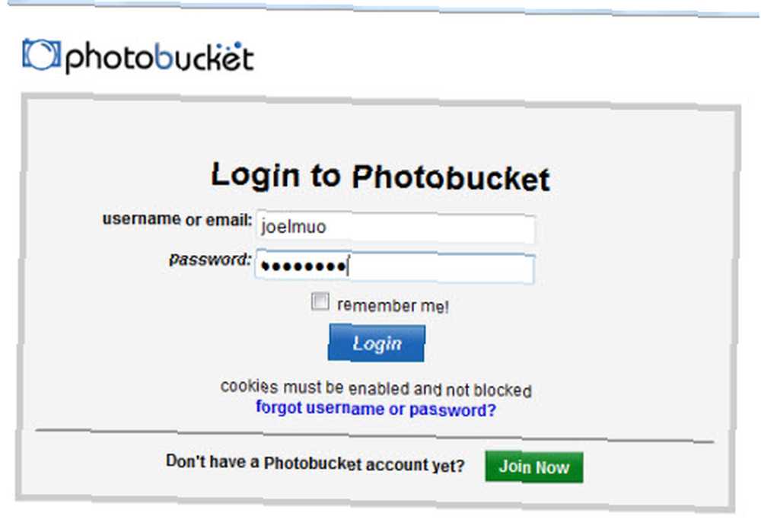Click the empty right side of username field
Image resolution: width=761 pixels, height=532 pixels.
tap(437, 228)
